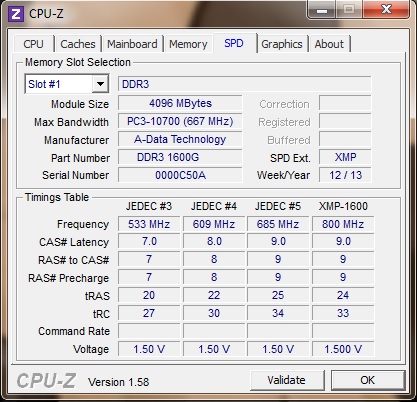This screenshot has height=402, width=417.
Task: Show the About tab
Action: [329, 44]
